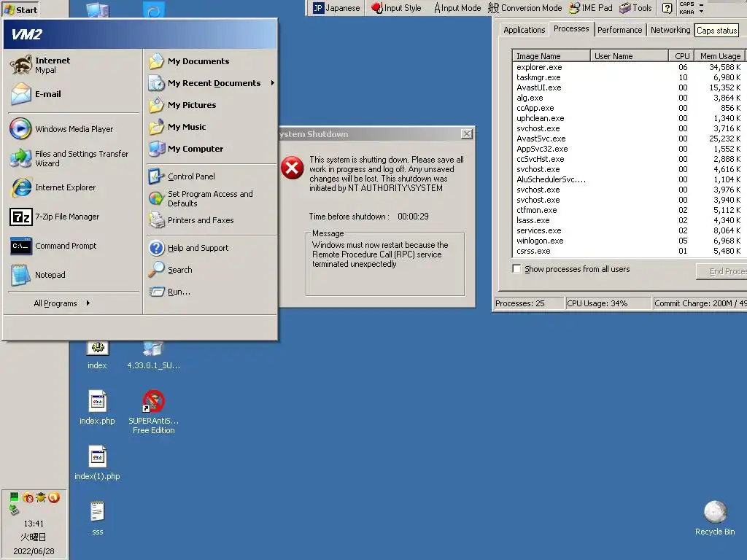Image resolution: width=747 pixels, height=560 pixels.
Task: Select services.exe process row
Action: coord(629,230)
